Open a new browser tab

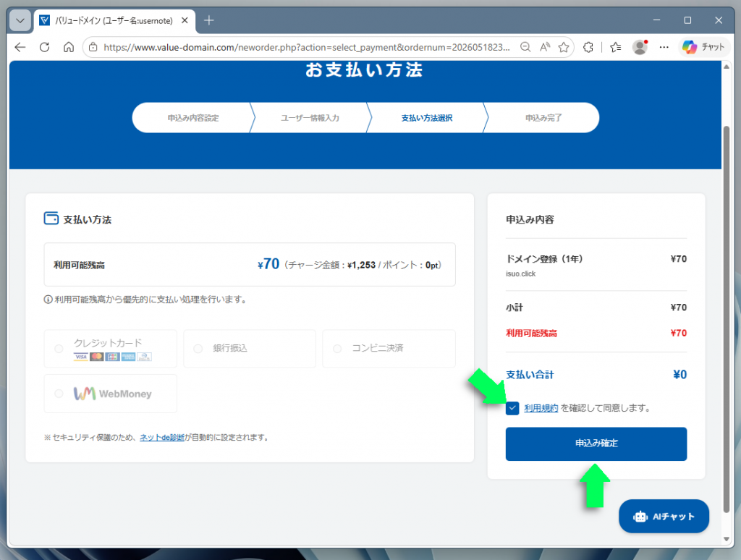pyautogui.click(x=209, y=20)
